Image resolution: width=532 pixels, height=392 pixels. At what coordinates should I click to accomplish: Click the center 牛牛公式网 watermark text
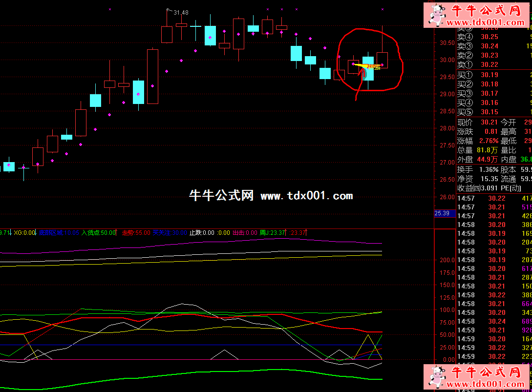[221, 196]
